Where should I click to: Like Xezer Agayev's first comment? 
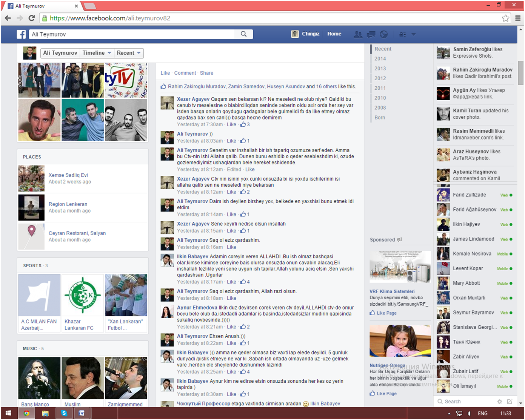point(231,124)
